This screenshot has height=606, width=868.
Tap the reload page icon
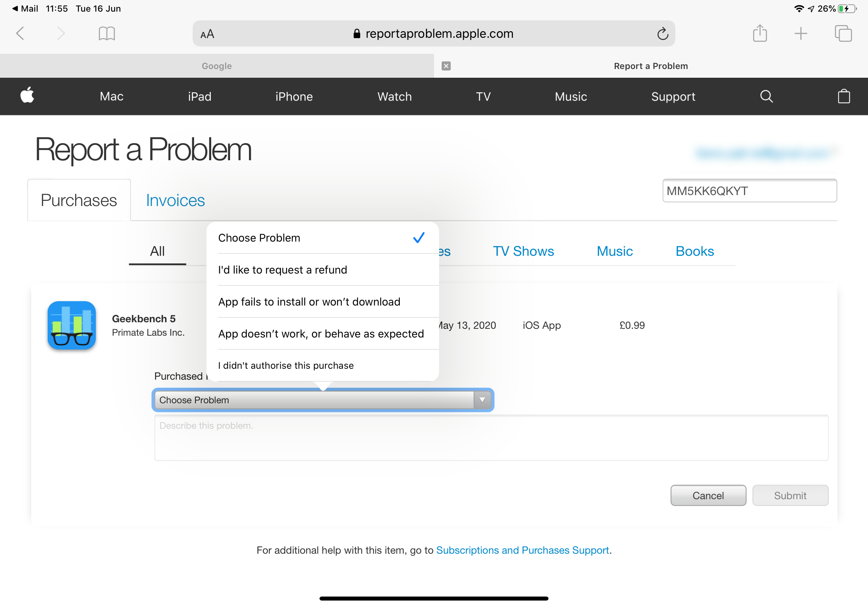coord(662,34)
